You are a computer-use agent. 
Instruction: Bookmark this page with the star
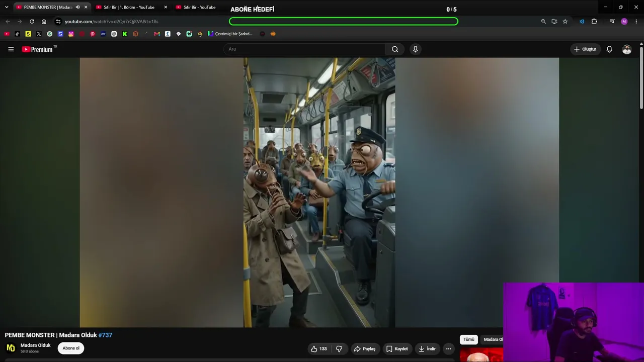point(565,22)
